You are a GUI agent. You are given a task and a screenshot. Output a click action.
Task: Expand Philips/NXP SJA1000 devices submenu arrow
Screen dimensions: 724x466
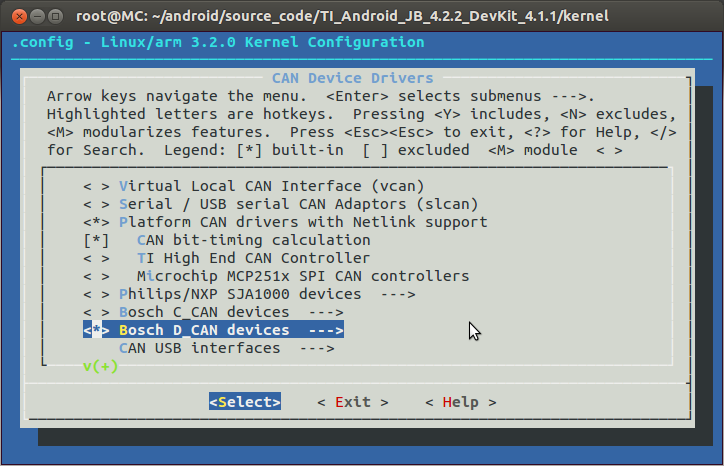coord(398,294)
